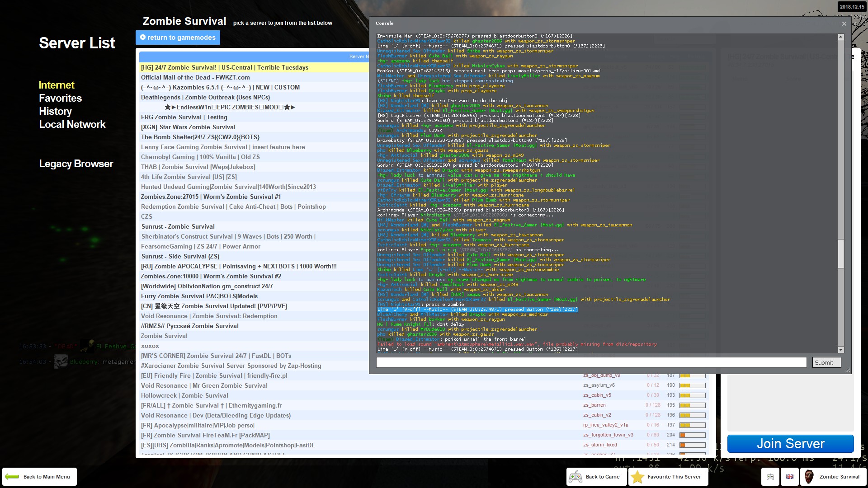Screen dimensions: 868x488
Task: Switch to the Favorites server category
Action: tap(60, 98)
